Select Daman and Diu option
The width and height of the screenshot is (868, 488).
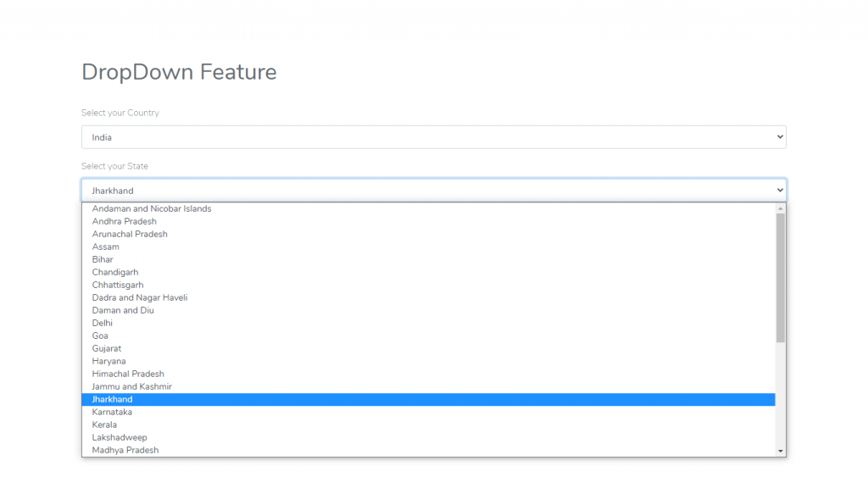coord(123,310)
